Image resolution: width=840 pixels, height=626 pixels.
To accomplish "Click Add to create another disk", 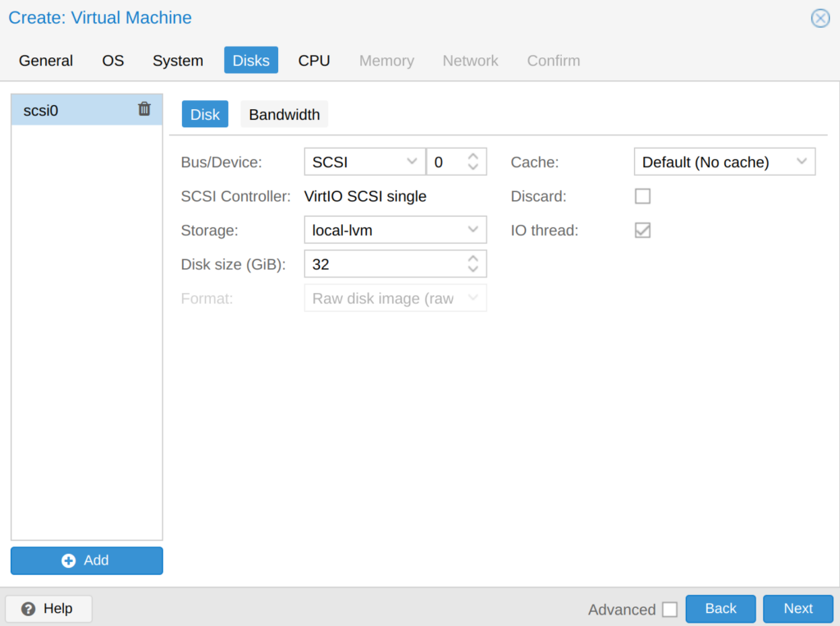I will [x=86, y=560].
